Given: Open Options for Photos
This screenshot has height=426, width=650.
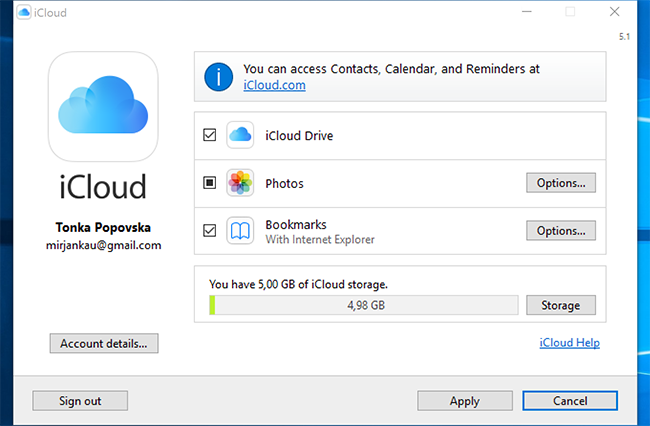Looking at the screenshot, I should pyautogui.click(x=560, y=183).
